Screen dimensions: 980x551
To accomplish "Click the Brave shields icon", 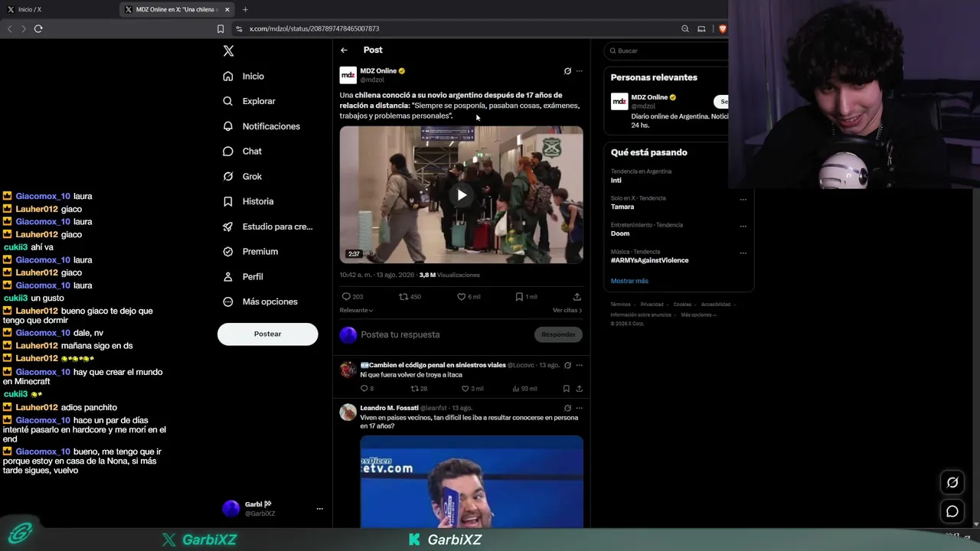I will [x=722, y=29].
